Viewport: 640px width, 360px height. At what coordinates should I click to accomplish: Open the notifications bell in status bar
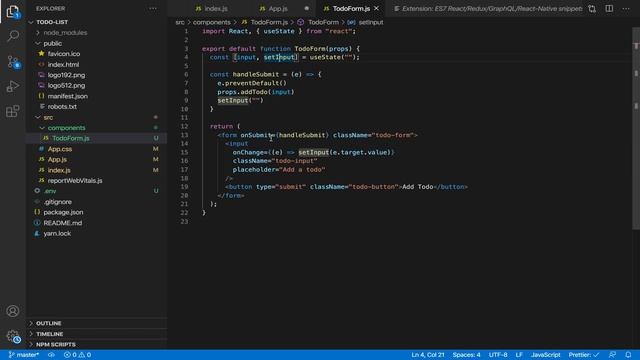click(628, 355)
